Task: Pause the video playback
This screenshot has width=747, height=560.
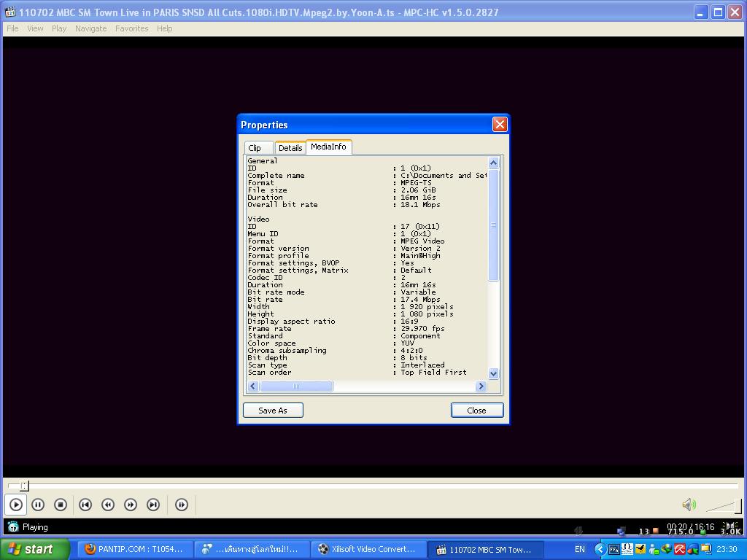Action: pos(38,505)
